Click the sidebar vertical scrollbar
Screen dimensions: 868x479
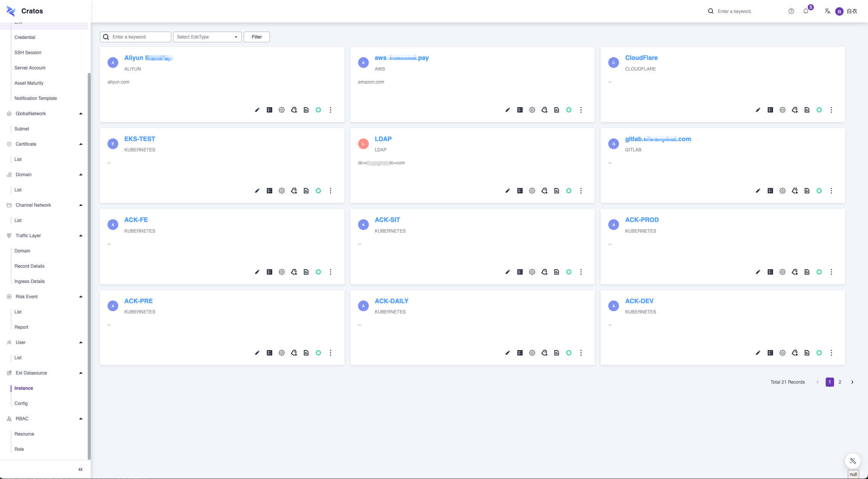point(89,266)
